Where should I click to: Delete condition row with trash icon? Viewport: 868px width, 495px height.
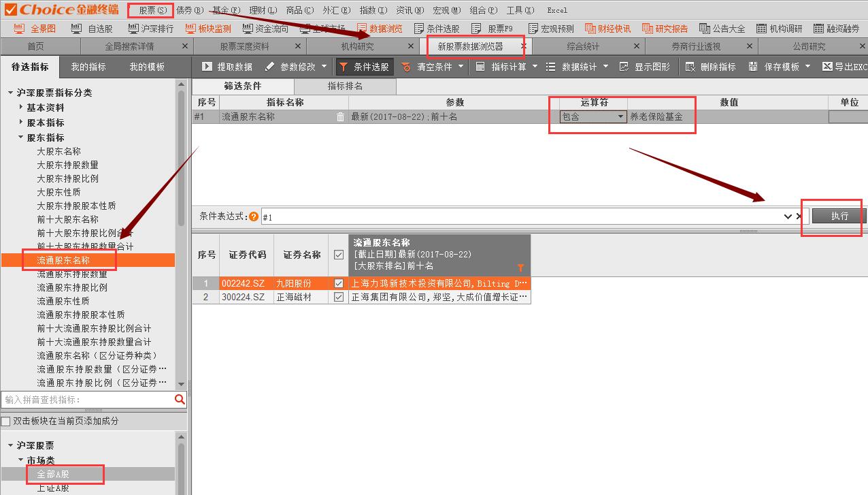pos(340,117)
